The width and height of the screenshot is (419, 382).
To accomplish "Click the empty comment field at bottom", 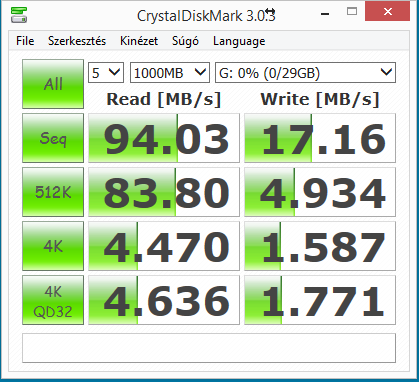I will (x=209, y=348).
